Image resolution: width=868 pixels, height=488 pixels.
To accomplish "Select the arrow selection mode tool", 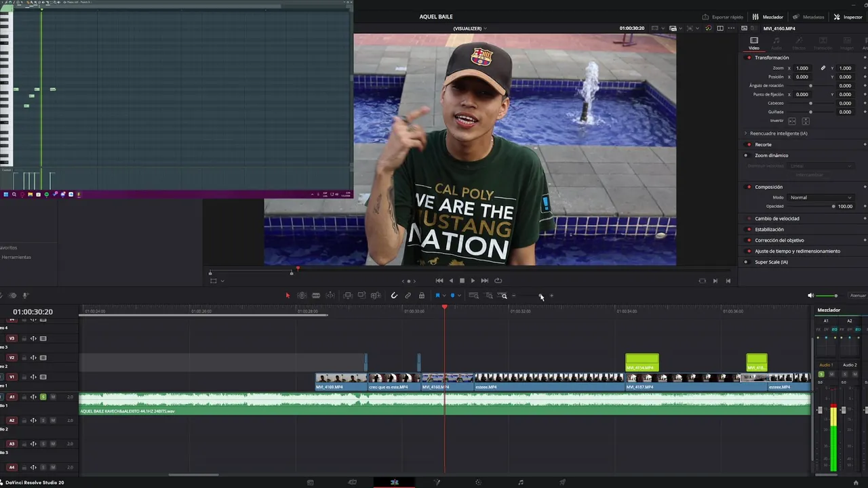I will 288,296.
